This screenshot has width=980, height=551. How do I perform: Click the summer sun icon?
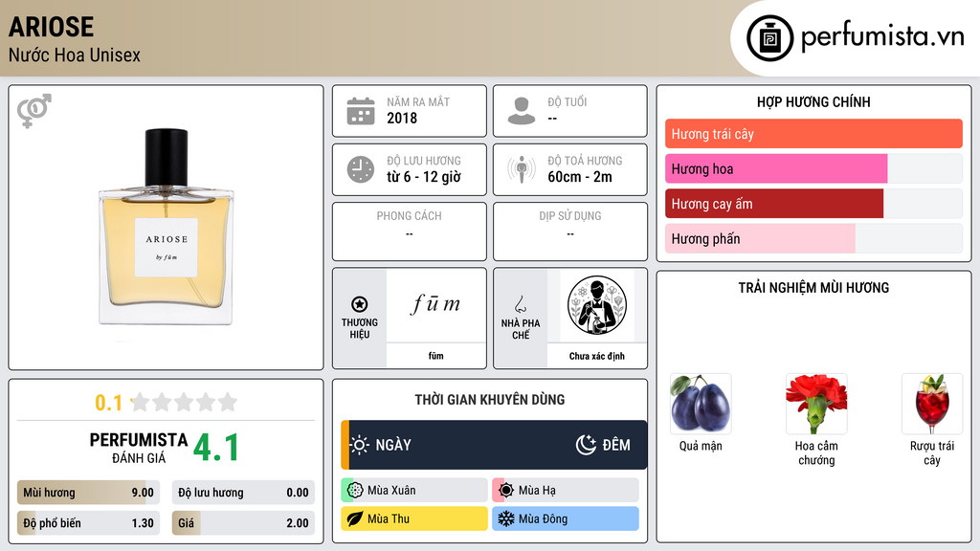pyautogui.click(x=506, y=491)
